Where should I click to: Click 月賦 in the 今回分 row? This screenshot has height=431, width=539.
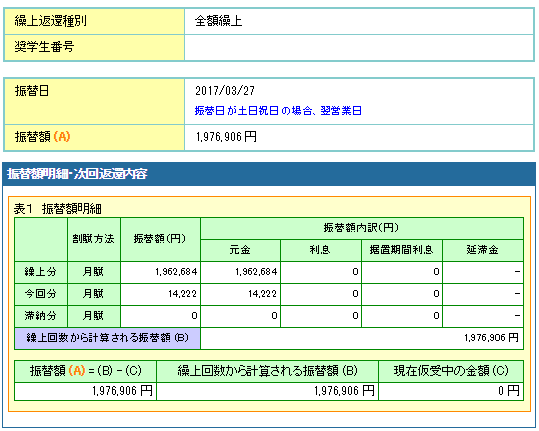click(94, 294)
